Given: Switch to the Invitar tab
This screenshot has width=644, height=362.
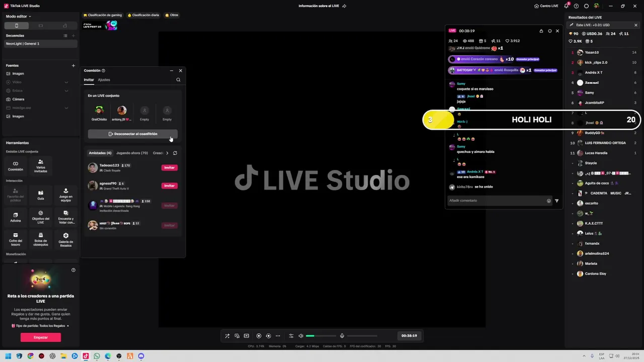Looking at the screenshot, I should tap(89, 80).
